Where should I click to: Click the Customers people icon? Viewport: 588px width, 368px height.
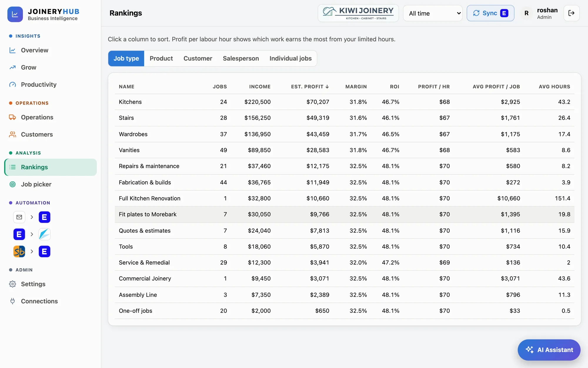[x=12, y=134]
